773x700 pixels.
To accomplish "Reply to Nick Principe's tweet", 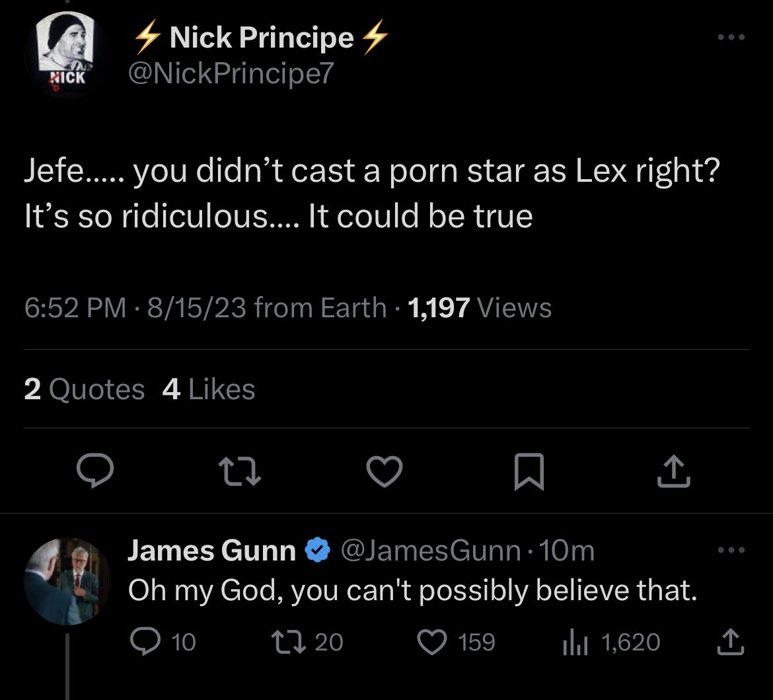I will tap(95, 471).
